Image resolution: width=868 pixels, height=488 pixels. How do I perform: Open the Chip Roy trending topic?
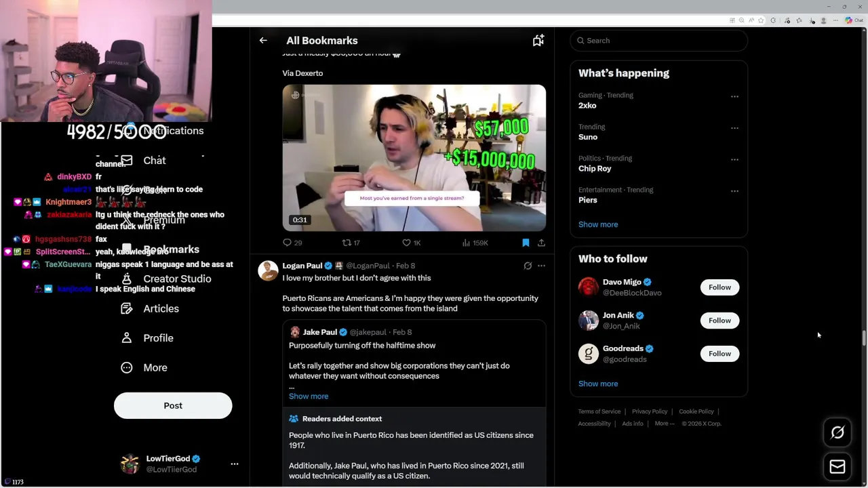[x=595, y=169]
